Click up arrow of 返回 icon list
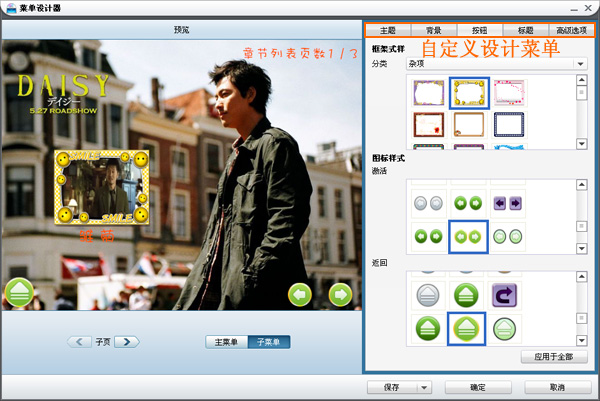The width and height of the screenshot is (600, 401). [582, 277]
